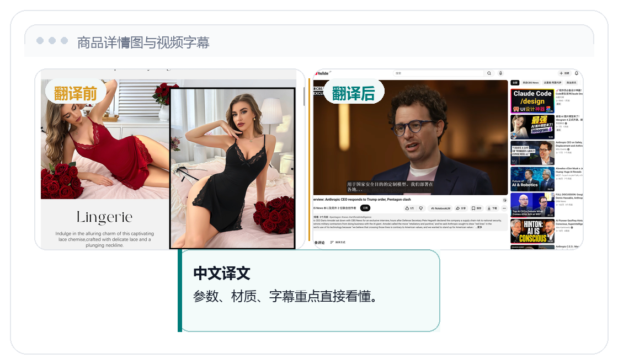Open NotebookLM button under video
This screenshot has height=364, width=618.
pyautogui.click(x=440, y=208)
